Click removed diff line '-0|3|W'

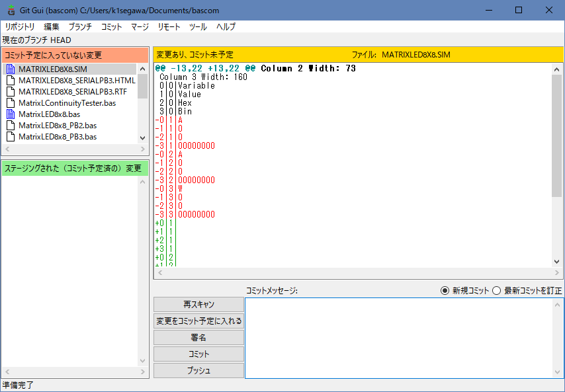(169, 188)
